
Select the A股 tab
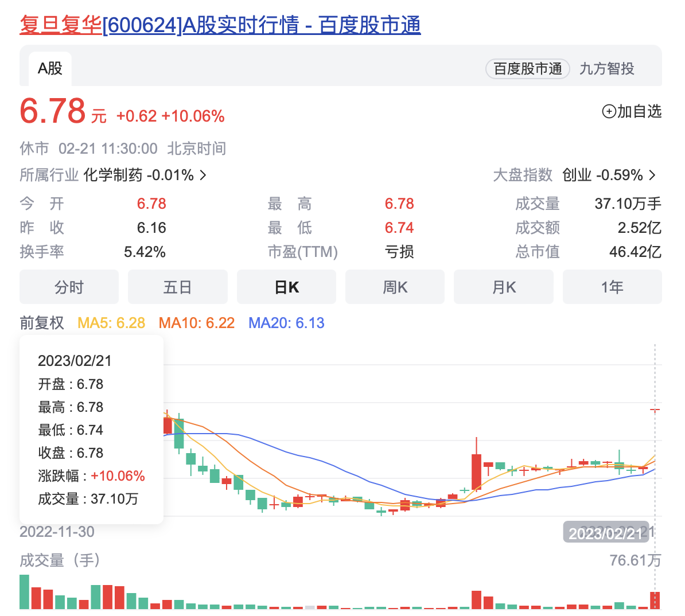50,69
